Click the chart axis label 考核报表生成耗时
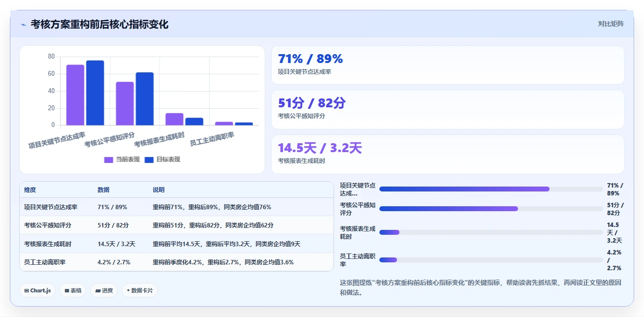This screenshot has height=317, width=644. tap(159, 139)
